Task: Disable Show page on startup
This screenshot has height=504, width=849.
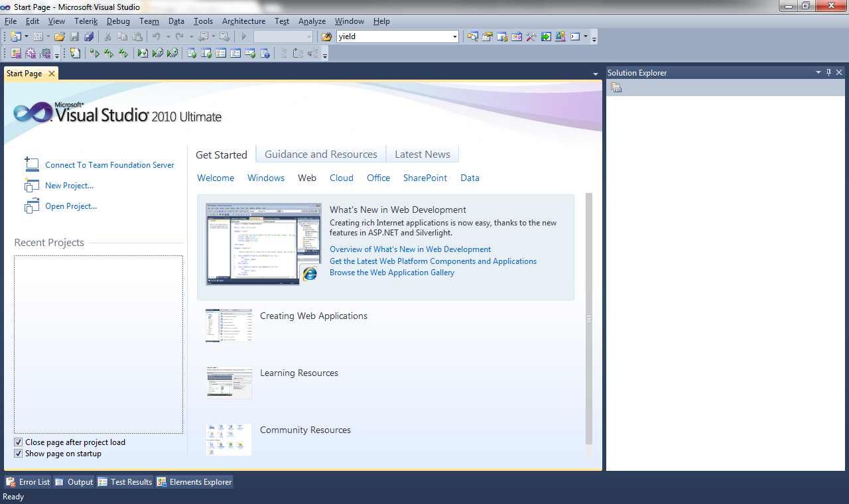Action: point(17,453)
